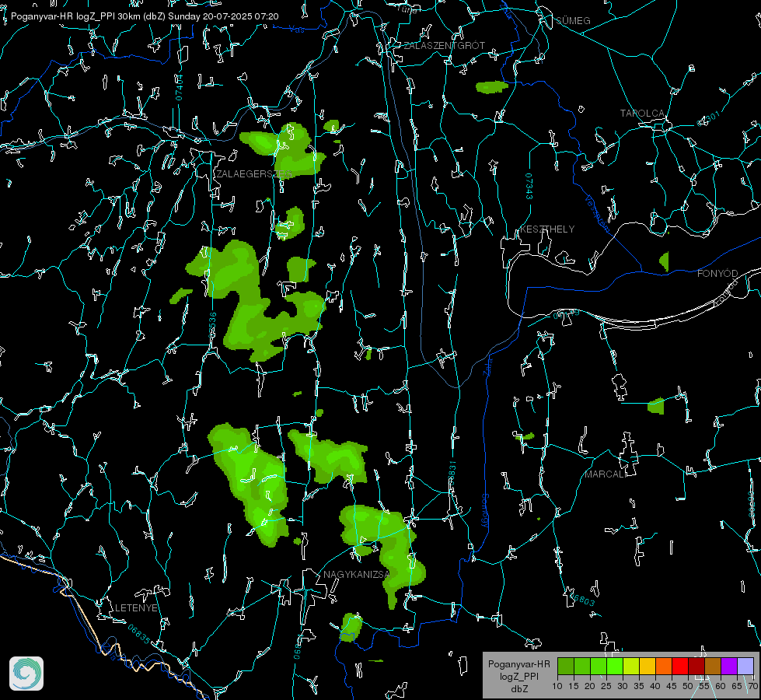Viewport: 761px width, 700px height.
Task: Click the LETENYE city label
Action: tap(136, 607)
